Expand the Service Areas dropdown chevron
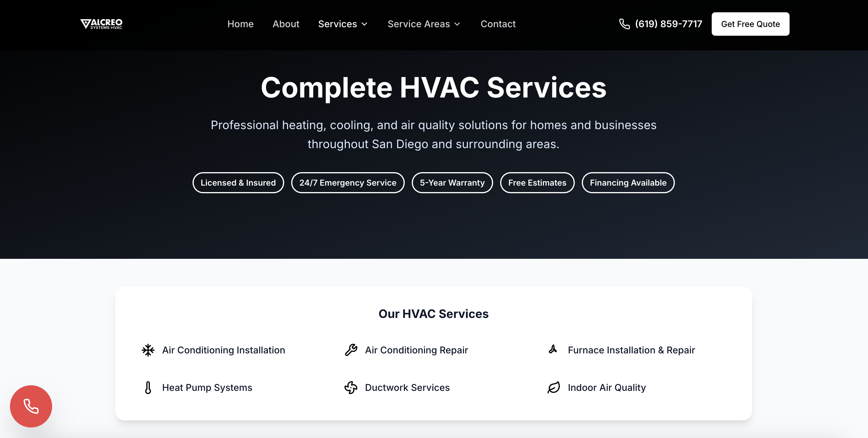 tap(457, 24)
